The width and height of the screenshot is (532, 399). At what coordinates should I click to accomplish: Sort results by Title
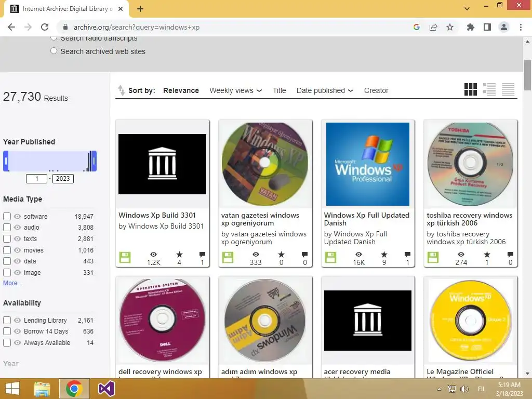(279, 90)
